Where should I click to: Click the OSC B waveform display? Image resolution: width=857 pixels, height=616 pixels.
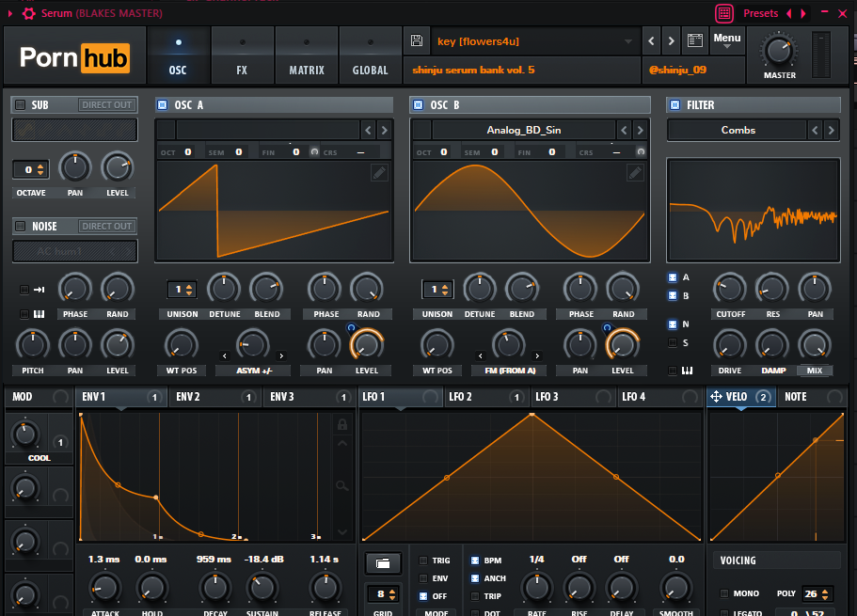[x=530, y=213]
